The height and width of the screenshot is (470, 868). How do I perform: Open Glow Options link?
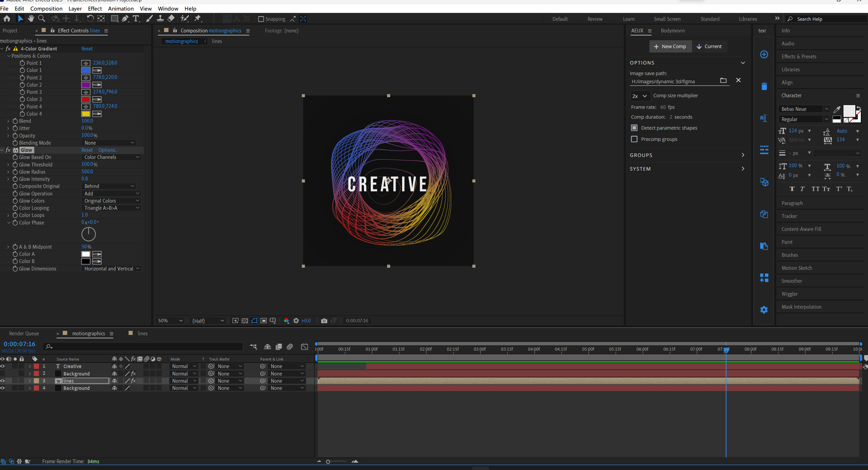pos(108,150)
